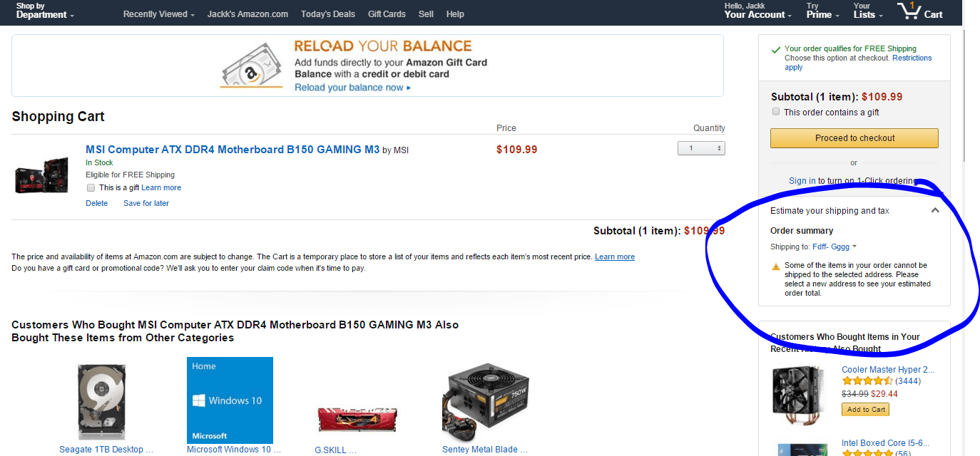Tick 'This order contains a gift' checkbox
This screenshot has width=980, height=456.
pos(776,112)
